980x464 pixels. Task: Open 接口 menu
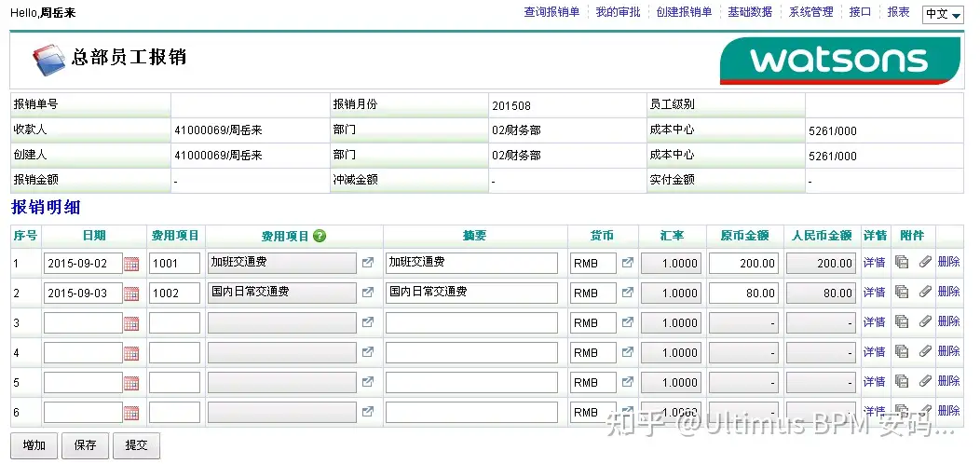tap(860, 12)
